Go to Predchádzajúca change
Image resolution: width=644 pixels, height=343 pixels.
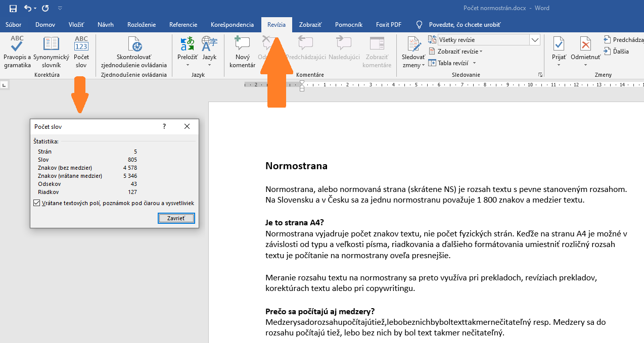(x=624, y=40)
